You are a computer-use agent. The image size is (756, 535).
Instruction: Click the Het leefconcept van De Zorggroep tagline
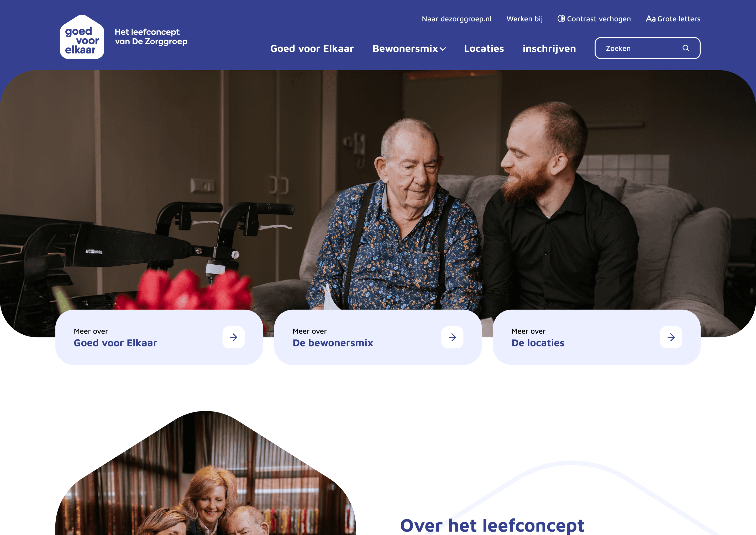tap(151, 36)
